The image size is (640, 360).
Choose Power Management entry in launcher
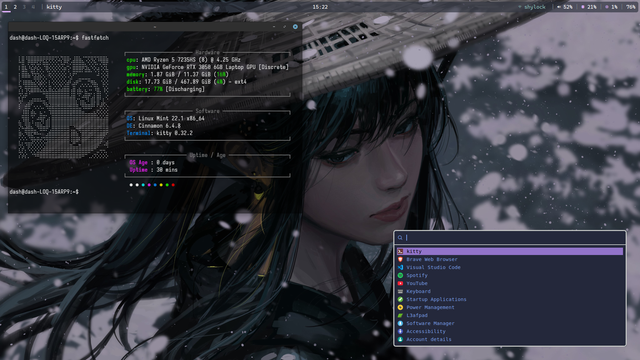[510, 307]
